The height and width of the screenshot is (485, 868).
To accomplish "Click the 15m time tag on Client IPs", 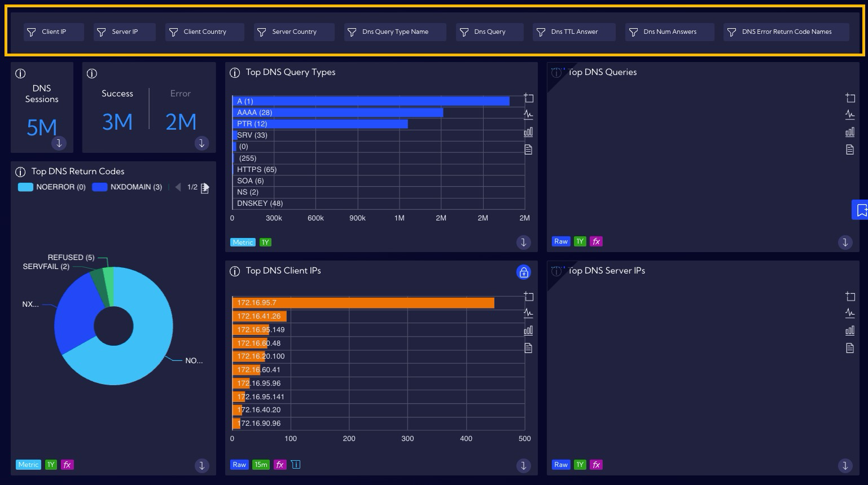I will [x=261, y=465].
